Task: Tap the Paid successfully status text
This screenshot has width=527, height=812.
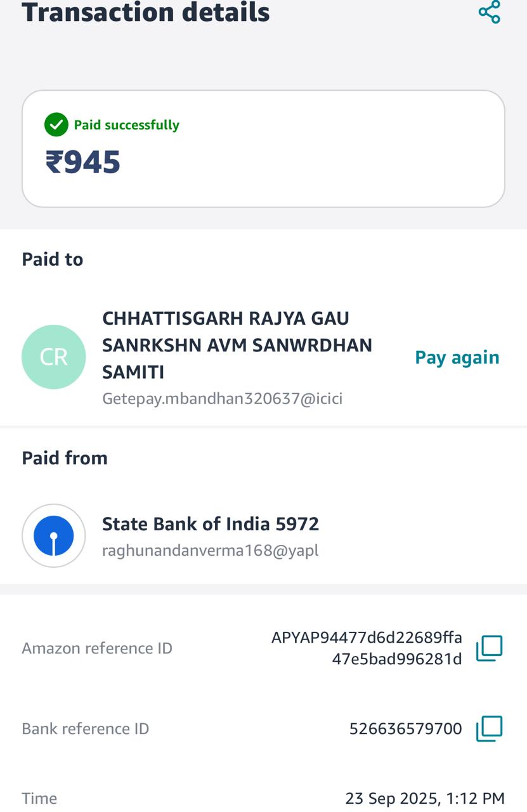Action: [127, 125]
